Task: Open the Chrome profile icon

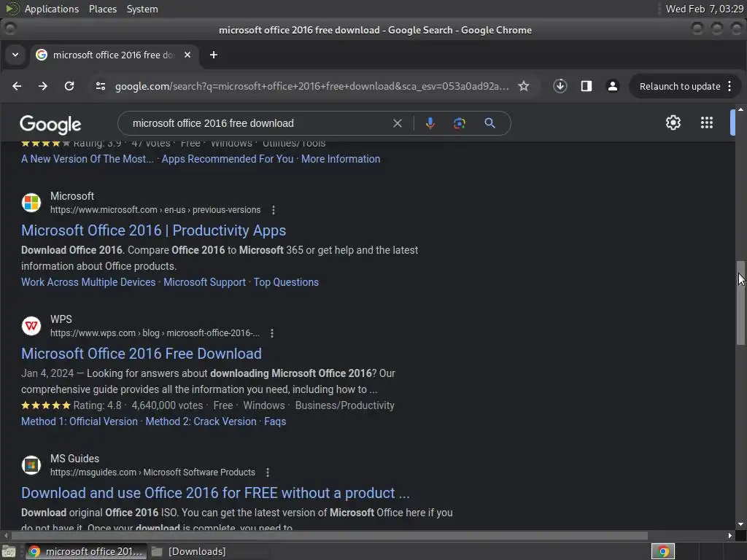Action: [x=613, y=86]
